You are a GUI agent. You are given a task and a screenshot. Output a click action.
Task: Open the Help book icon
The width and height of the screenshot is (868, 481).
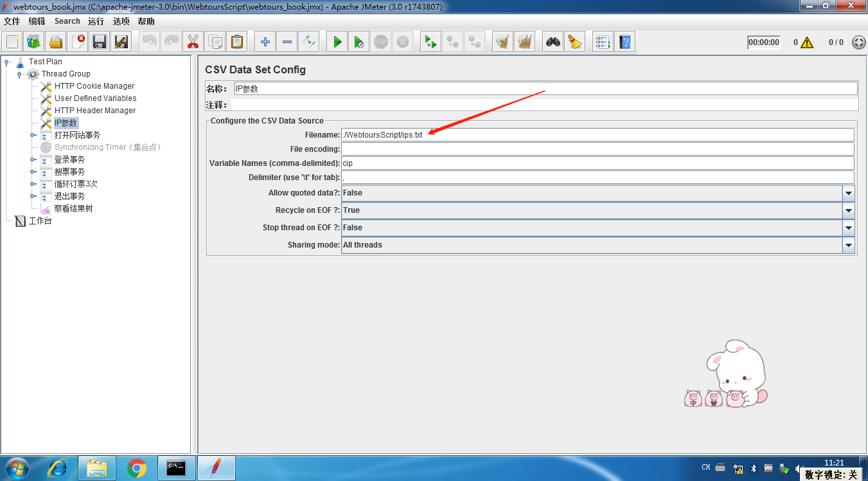click(624, 42)
